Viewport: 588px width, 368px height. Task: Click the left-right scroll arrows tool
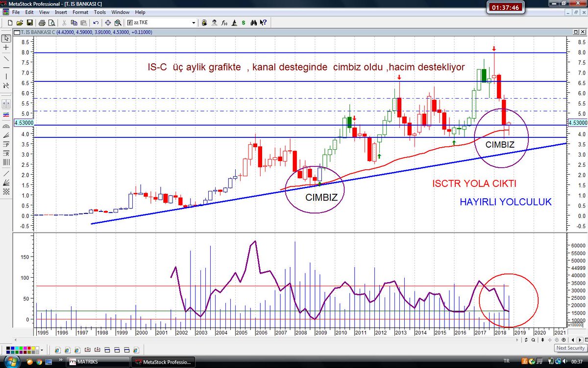[x=6, y=104]
